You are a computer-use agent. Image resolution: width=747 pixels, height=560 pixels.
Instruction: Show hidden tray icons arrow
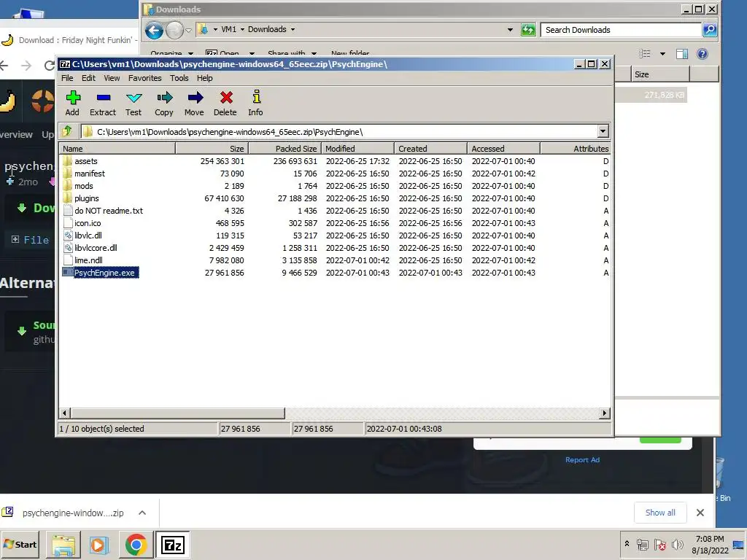tap(627, 543)
